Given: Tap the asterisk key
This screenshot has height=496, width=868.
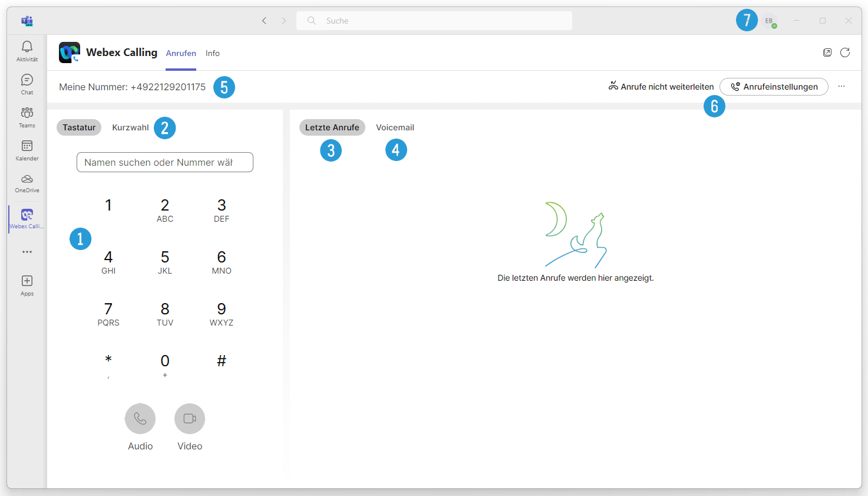Looking at the screenshot, I should tap(108, 364).
